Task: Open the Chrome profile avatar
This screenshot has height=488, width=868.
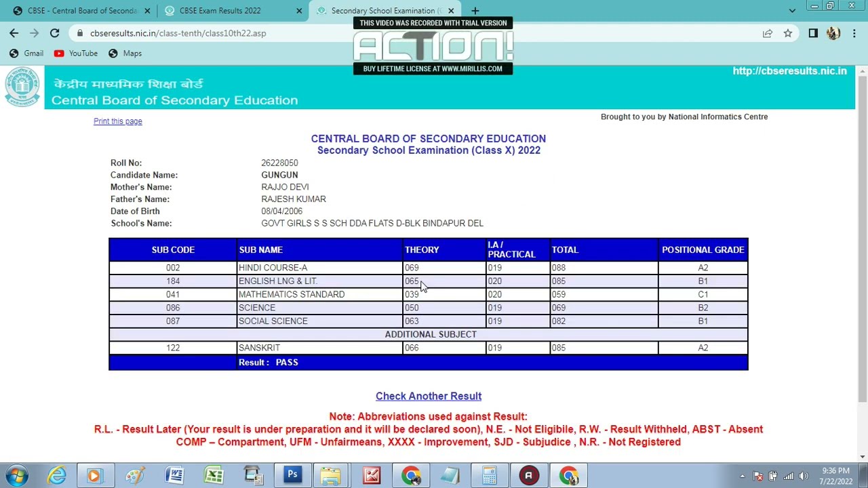Action: click(x=833, y=33)
